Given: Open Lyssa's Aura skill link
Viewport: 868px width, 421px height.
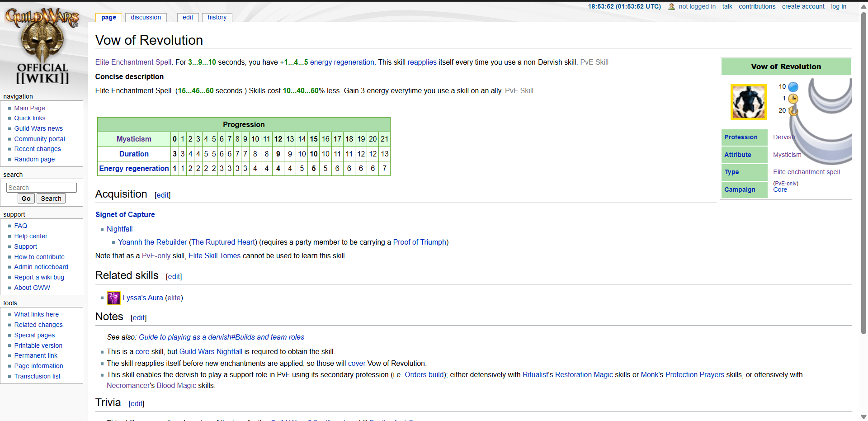Looking at the screenshot, I should 143,298.
